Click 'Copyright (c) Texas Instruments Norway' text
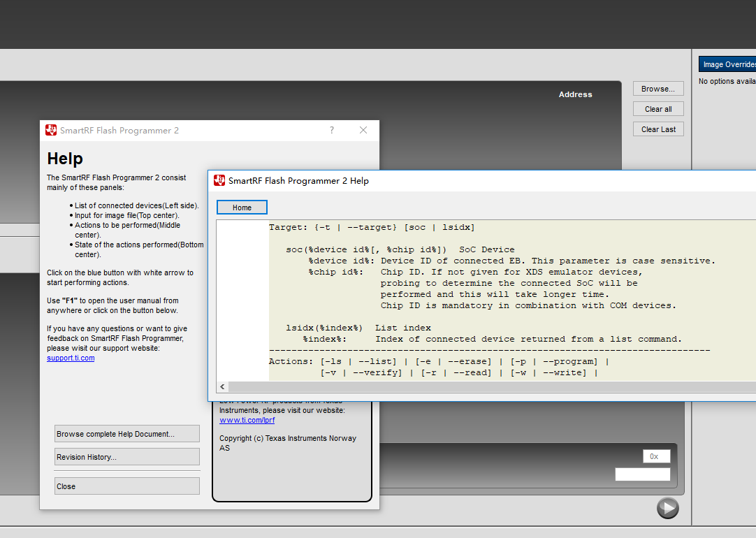The height and width of the screenshot is (538, 756). (288, 443)
